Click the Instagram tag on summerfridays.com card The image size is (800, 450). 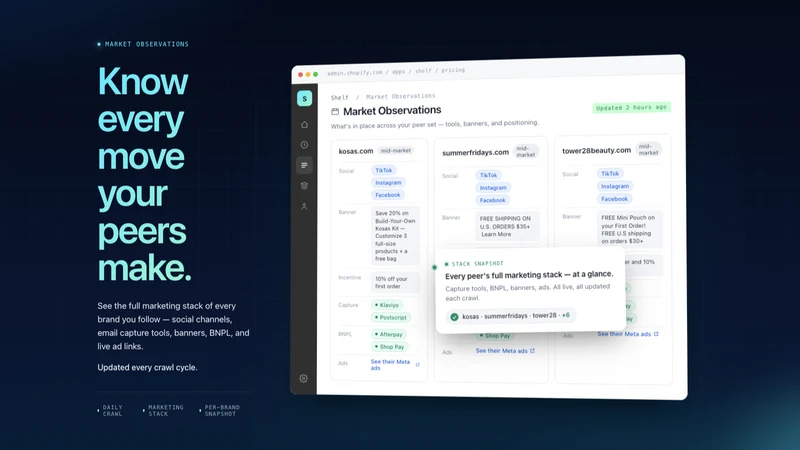pos(493,188)
